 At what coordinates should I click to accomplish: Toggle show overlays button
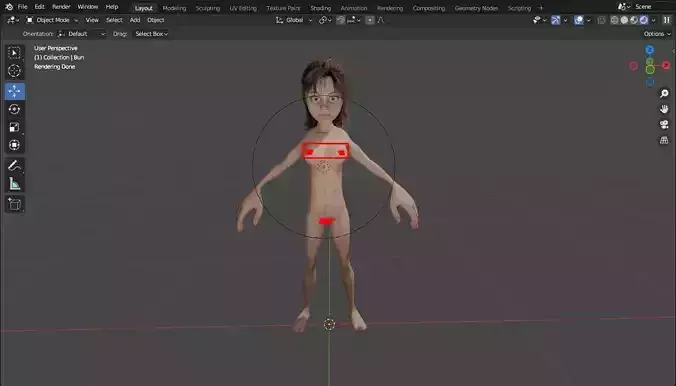coord(579,20)
